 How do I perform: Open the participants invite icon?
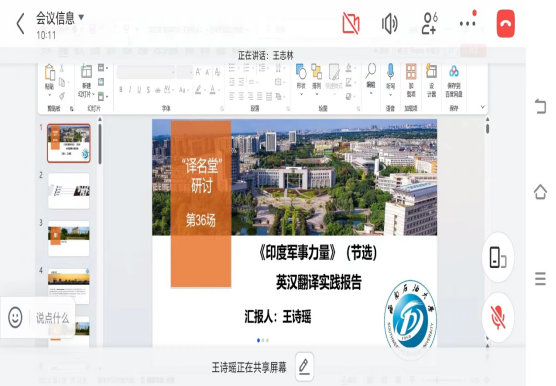pyautogui.click(x=429, y=23)
